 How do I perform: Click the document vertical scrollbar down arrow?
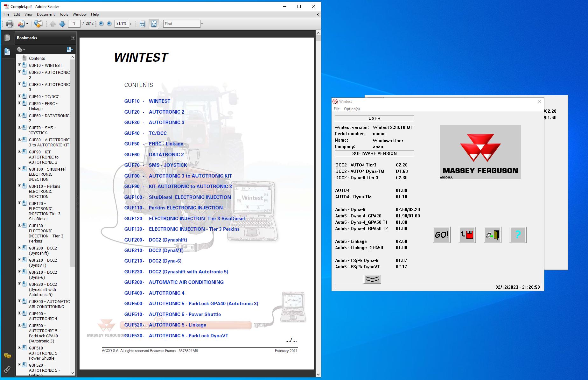(x=318, y=375)
